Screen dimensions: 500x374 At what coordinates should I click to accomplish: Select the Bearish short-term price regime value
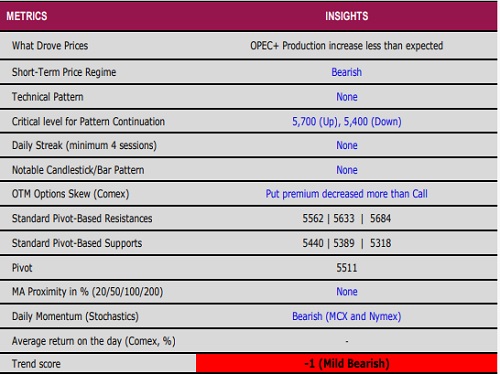(347, 72)
